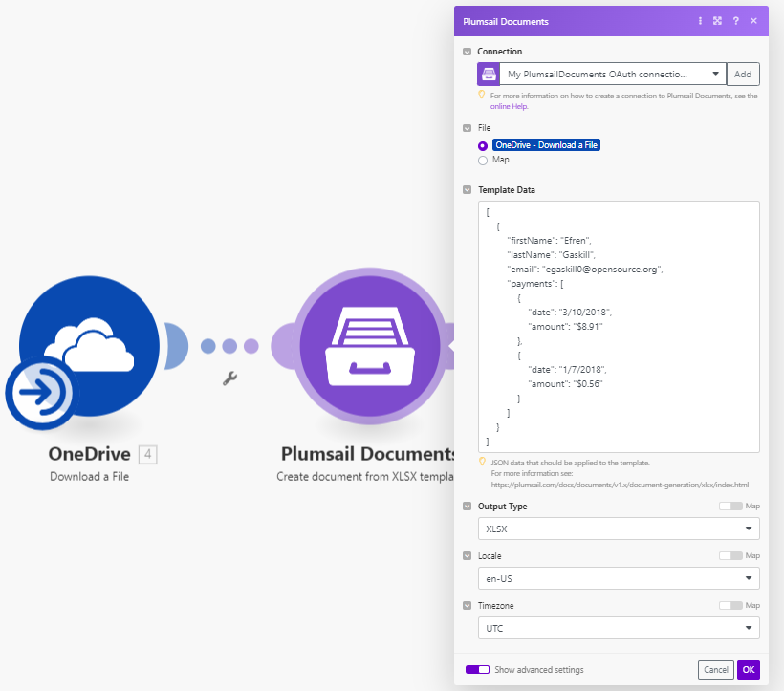Click the OK button
This screenshot has height=691, width=784.
coord(749,670)
